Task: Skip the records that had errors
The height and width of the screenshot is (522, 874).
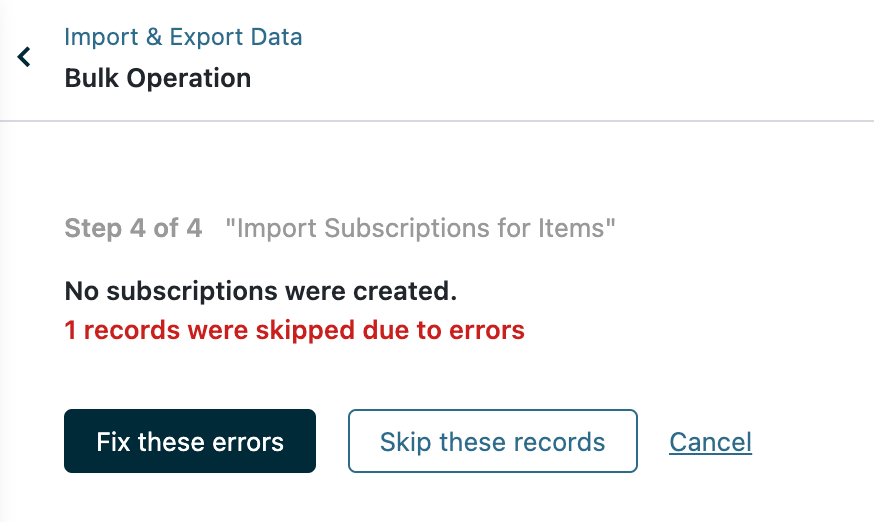Action: click(x=492, y=441)
